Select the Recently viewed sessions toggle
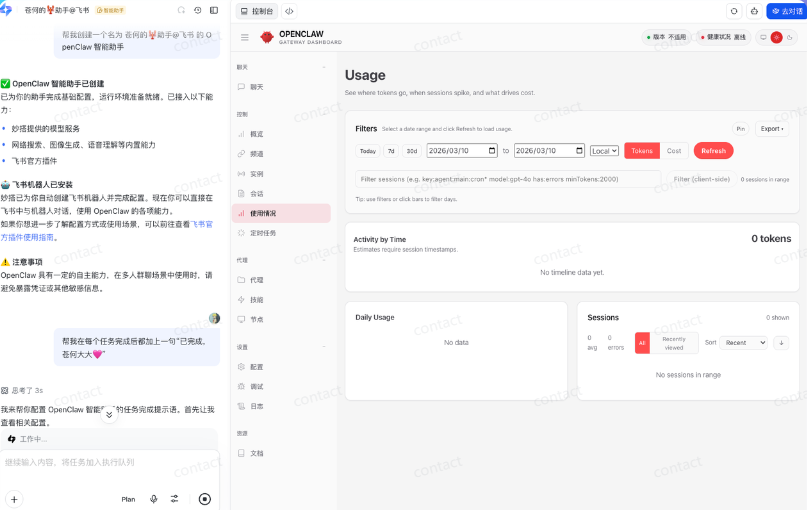 click(674, 343)
